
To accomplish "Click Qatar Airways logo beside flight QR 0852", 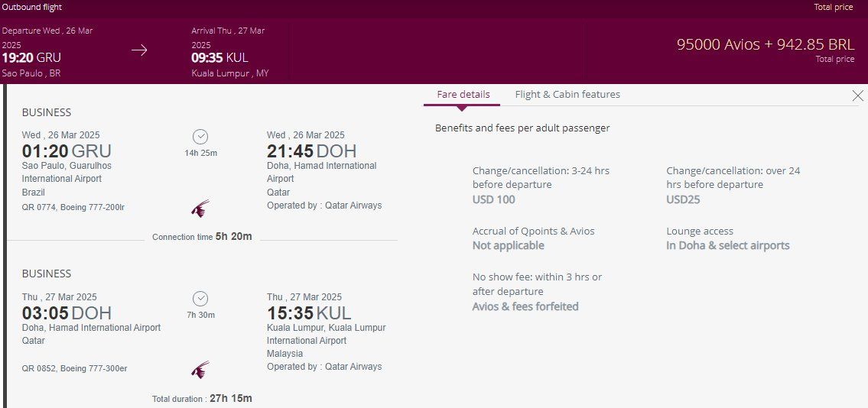I will click(x=200, y=371).
